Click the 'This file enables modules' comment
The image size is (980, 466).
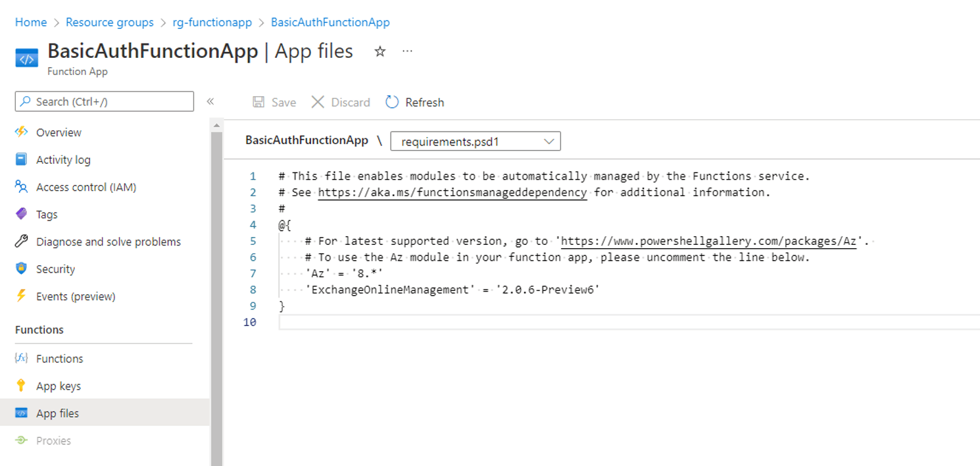(545, 176)
